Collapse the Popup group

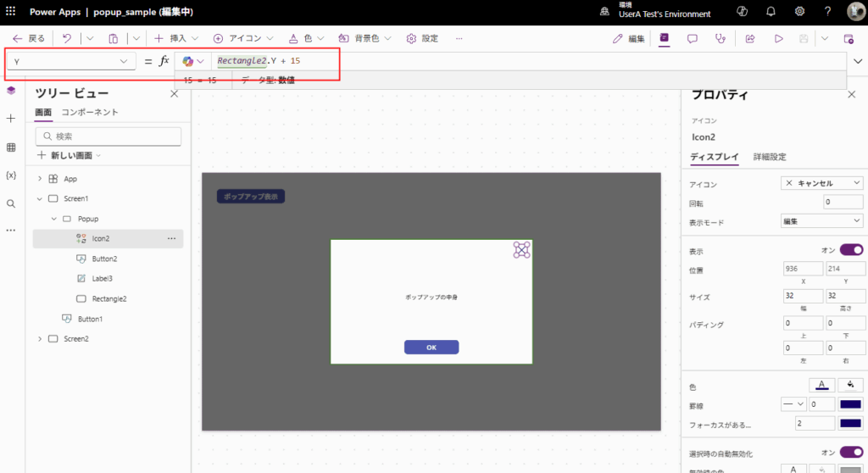[54, 219]
